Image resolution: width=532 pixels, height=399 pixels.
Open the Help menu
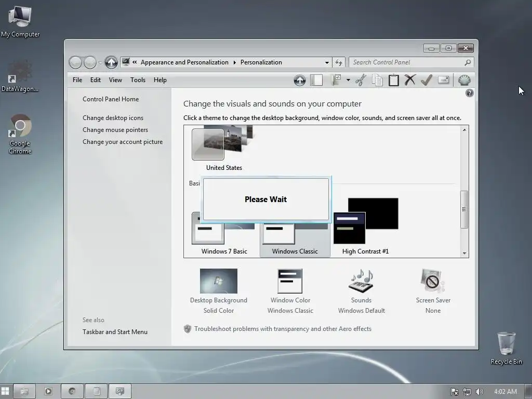point(160,80)
